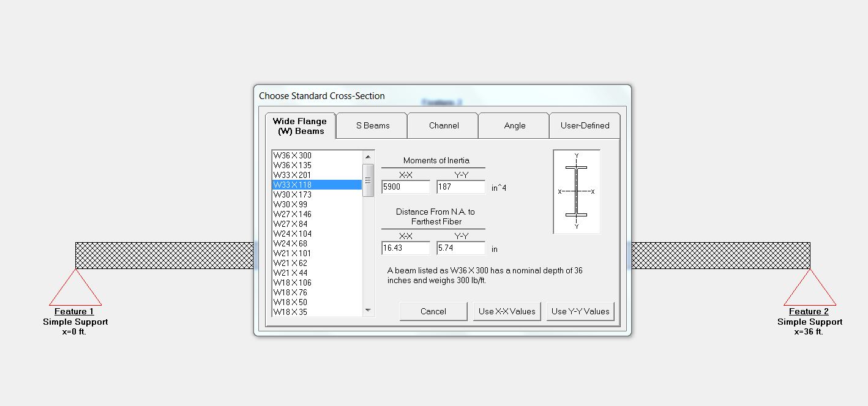Screen dimensions: 868x406
Task: Select W36 X 300 in the list
Action: point(293,155)
